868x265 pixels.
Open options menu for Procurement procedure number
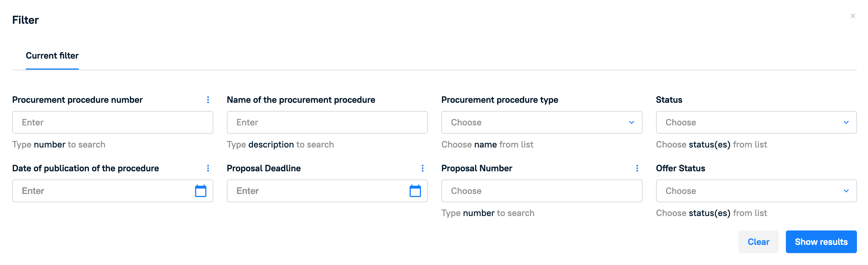pyautogui.click(x=208, y=100)
